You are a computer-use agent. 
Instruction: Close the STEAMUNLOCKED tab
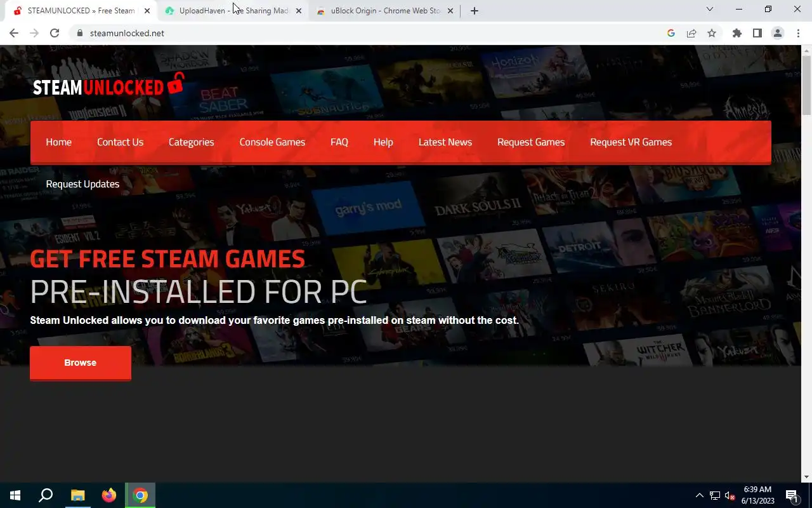coord(147,11)
